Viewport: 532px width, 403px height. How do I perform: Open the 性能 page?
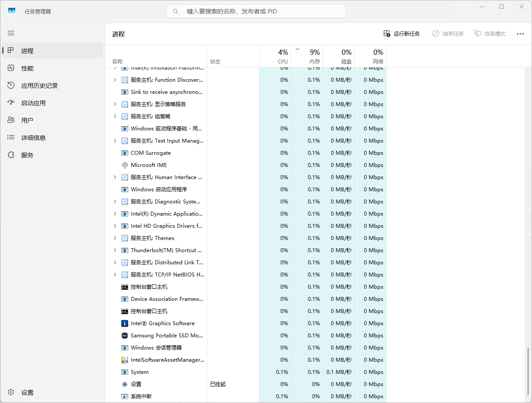pyautogui.click(x=53, y=68)
